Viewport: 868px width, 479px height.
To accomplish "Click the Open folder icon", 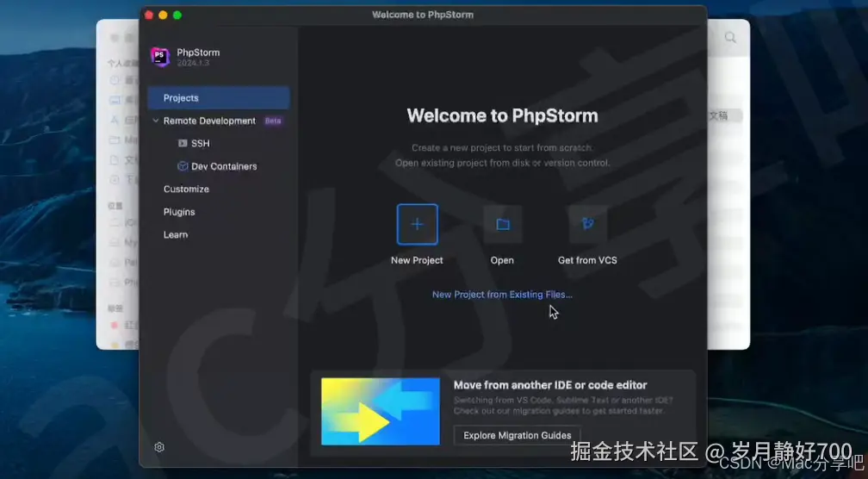I will point(502,224).
